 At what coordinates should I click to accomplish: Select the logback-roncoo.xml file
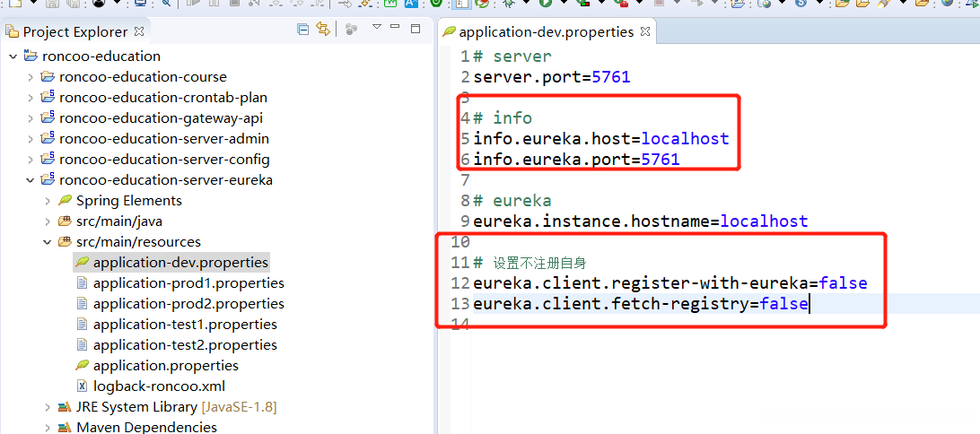(x=159, y=386)
